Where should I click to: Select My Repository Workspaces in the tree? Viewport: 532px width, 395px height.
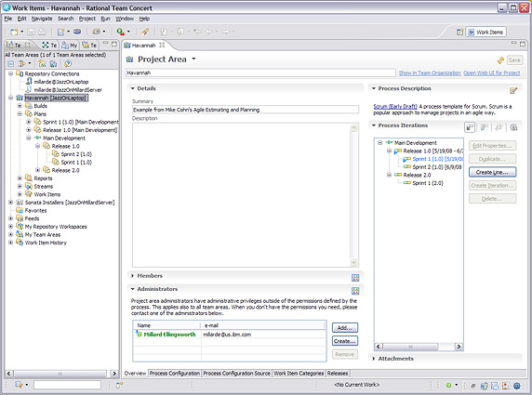tap(56, 227)
